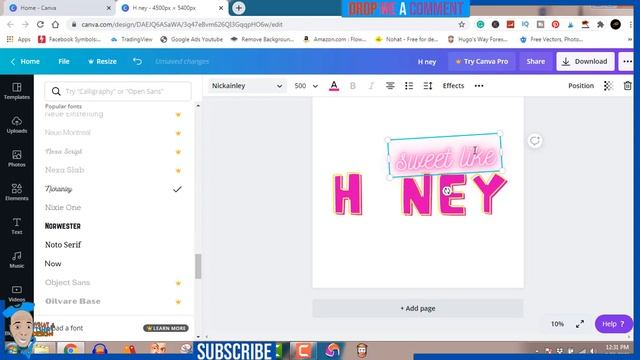Open the Effects panel

click(453, 86)
